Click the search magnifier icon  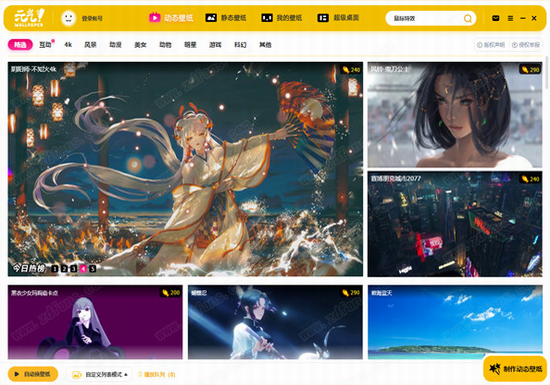pos(468,18)
